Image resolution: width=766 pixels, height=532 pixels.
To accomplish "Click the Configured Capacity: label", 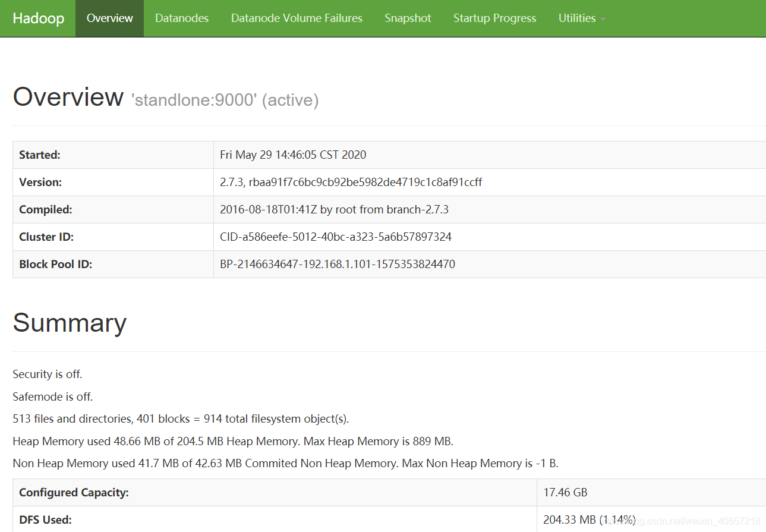I will [x=74, y=492].
